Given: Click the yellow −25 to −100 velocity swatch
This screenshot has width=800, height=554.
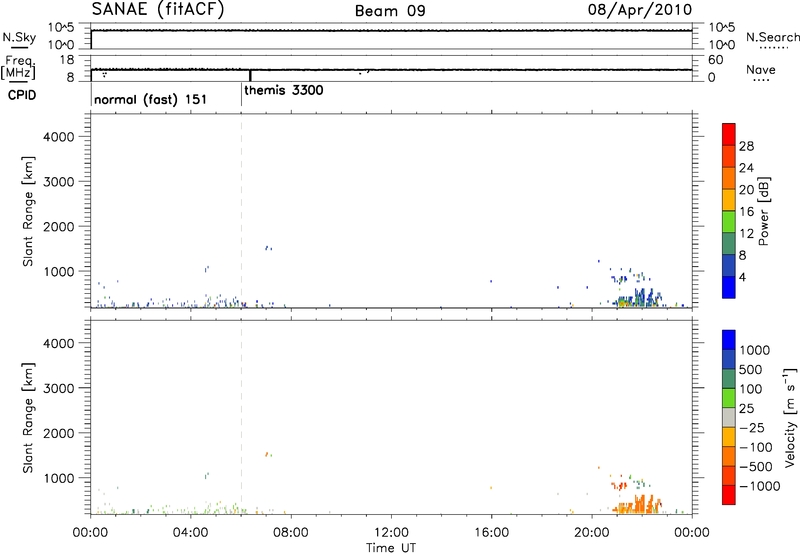Looking at the screenshot, I should pos(729,437).
